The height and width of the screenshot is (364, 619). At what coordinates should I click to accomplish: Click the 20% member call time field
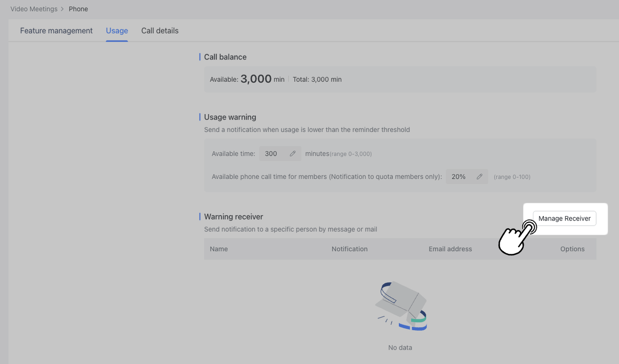pos(459,177)
